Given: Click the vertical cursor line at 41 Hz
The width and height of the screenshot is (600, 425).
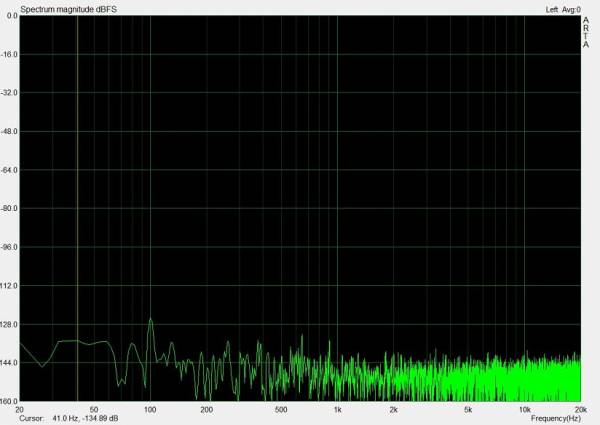Looking at the screenshot, I should (77, 208).
